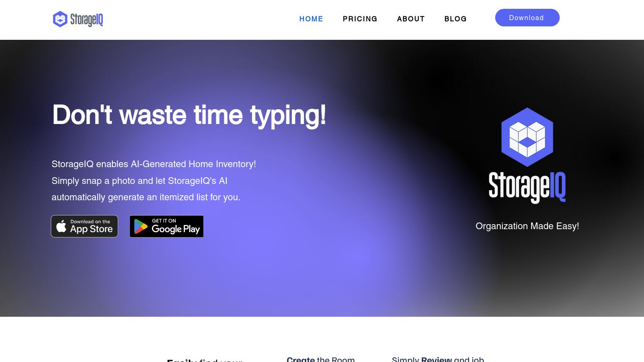Click the StorageIQ wordmark in header

click(87, 20)
